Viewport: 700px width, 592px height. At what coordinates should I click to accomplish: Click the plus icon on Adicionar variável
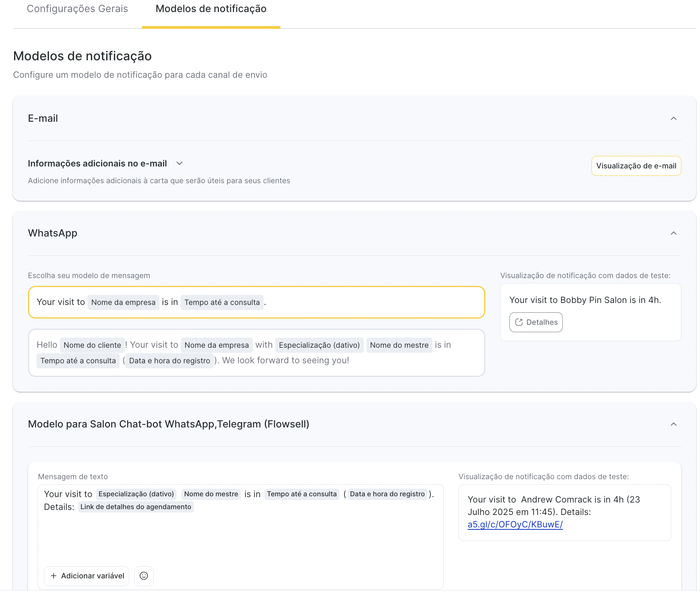pos(54,576)
